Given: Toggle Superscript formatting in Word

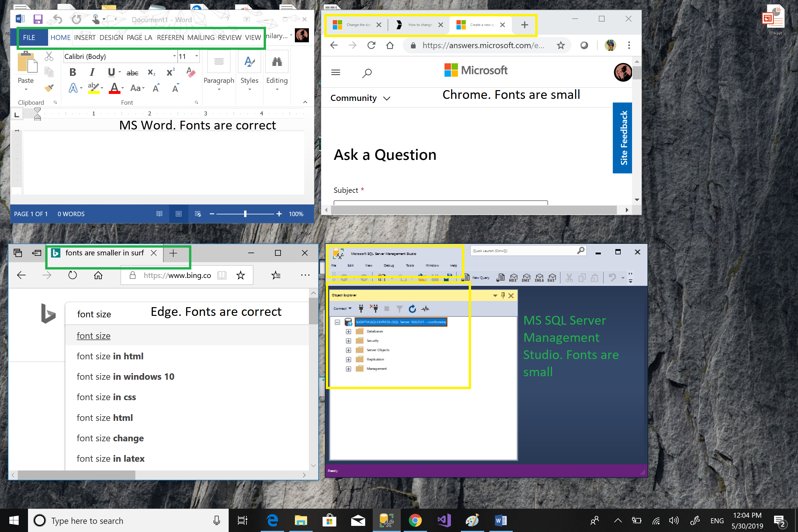Looking at the screenshot, I should pyautogui.click(x=170, y=72).
